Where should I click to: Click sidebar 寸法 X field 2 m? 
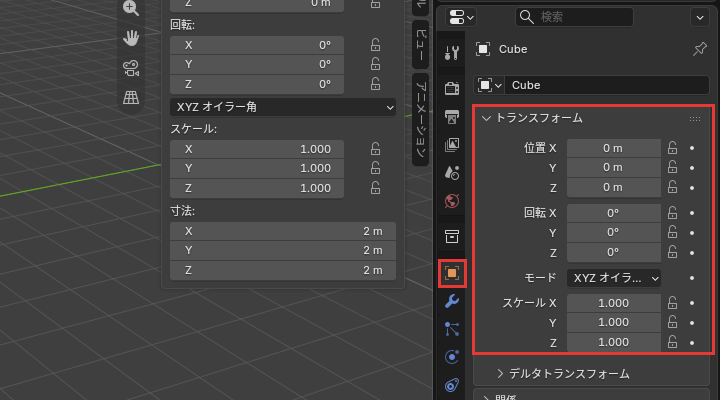(283, 231)
